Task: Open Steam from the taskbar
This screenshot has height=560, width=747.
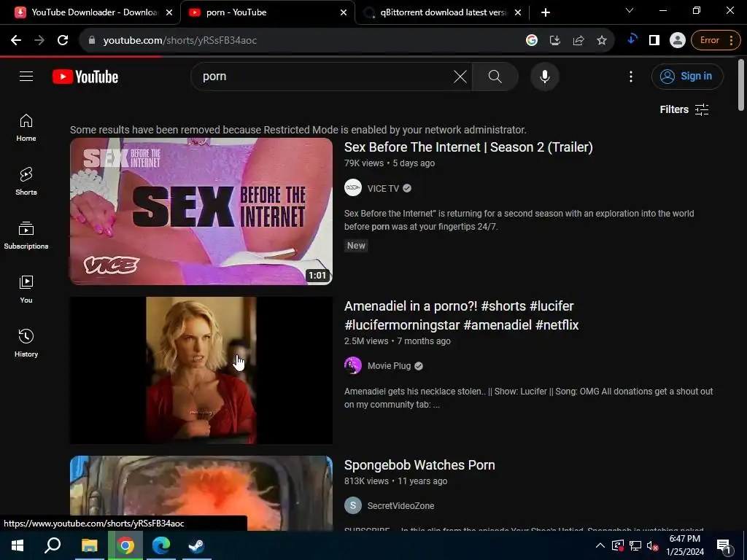Action: click(196, 545)
